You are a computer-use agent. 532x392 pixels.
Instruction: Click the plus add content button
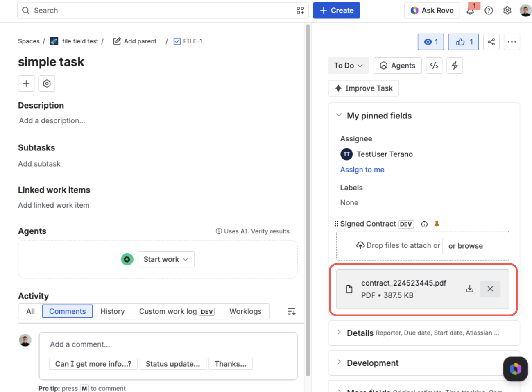[x=26, y=84]
